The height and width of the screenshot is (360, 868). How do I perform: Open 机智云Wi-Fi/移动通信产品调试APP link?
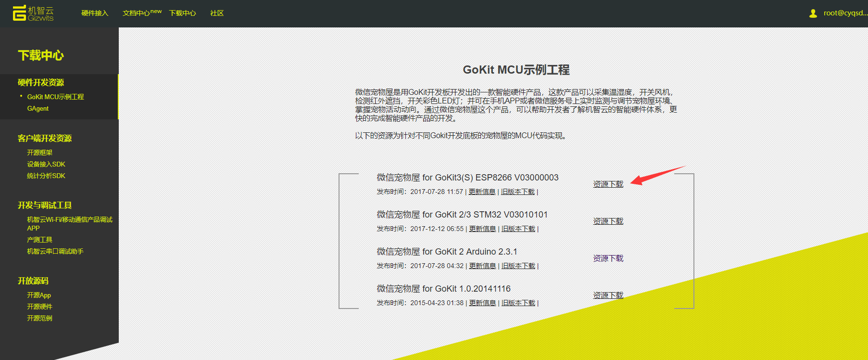pos(70,224)
